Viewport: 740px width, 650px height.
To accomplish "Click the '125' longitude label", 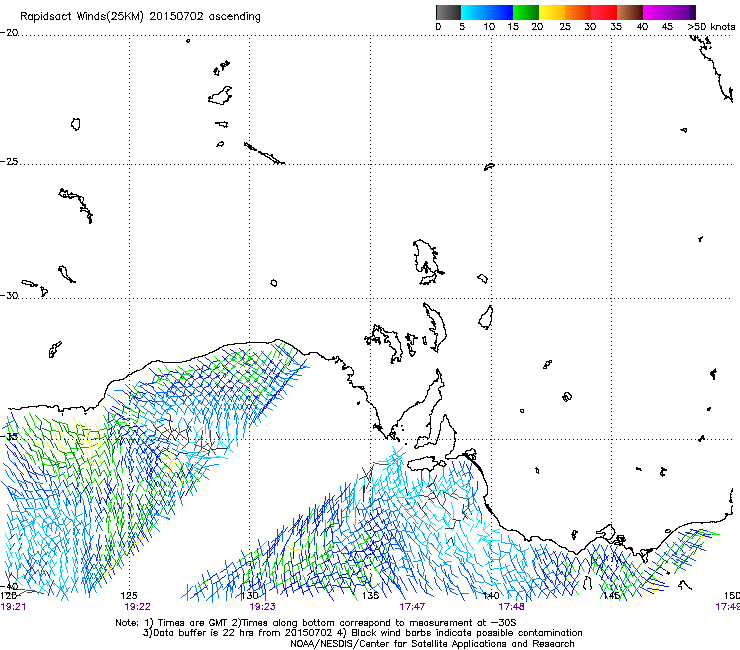I will coord(129,596).
